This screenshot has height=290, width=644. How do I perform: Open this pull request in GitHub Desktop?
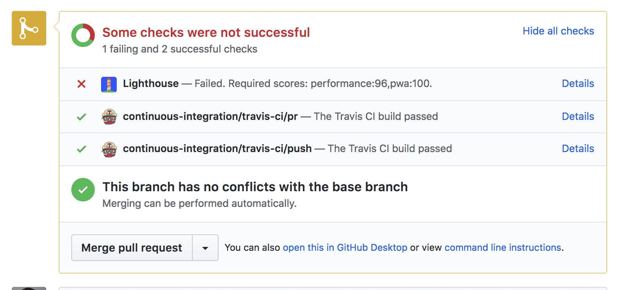[x=345, y=247]
